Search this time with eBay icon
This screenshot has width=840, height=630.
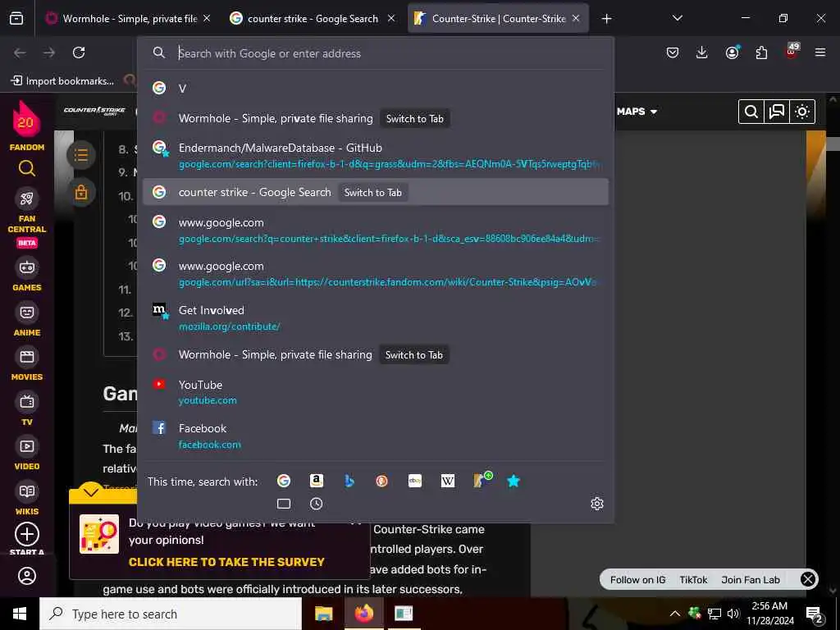(x=415, y=481)
